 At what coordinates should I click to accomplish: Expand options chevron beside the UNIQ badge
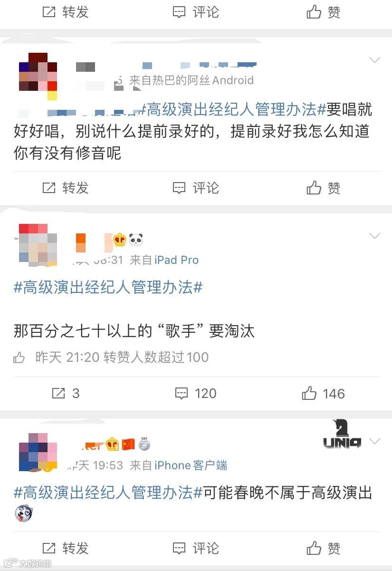point(375,441)
